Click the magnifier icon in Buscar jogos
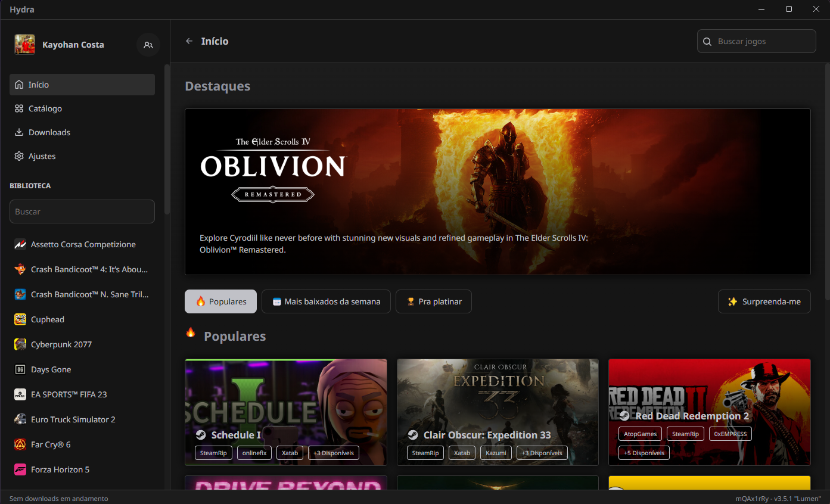 pyautogui.click(x=707, y=42)
